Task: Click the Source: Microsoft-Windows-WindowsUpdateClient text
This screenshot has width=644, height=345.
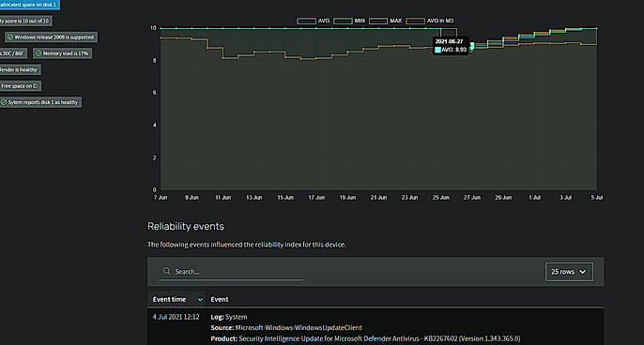Action: pyautogui.click(x=286, y=327)
